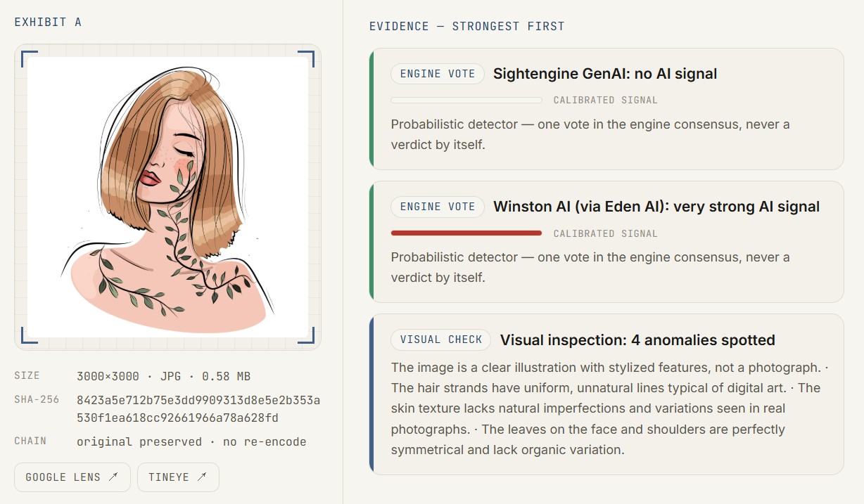
Task: Click the 'SHA-256' field label
Action: point(37,399)
